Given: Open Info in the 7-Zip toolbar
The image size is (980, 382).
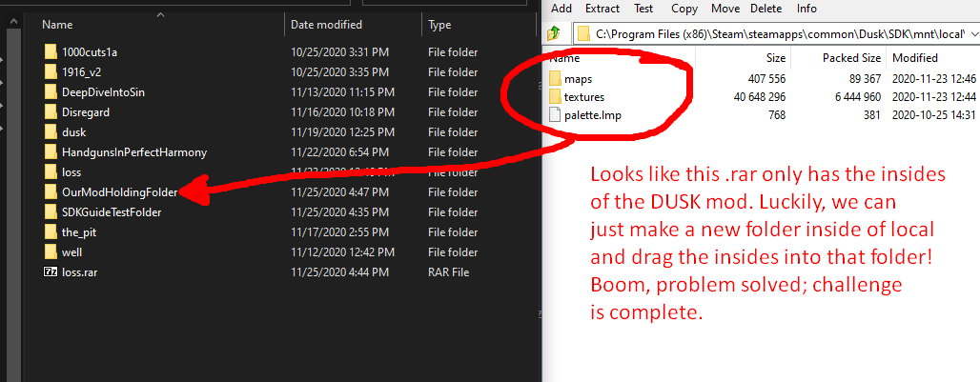Looking at the screenshot, I should [806, 9].
